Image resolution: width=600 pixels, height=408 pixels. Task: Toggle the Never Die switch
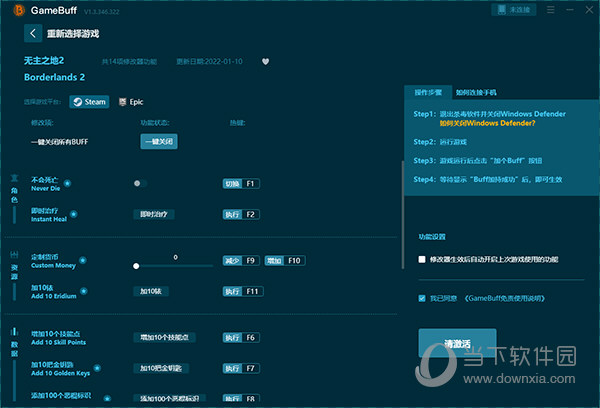139,183
